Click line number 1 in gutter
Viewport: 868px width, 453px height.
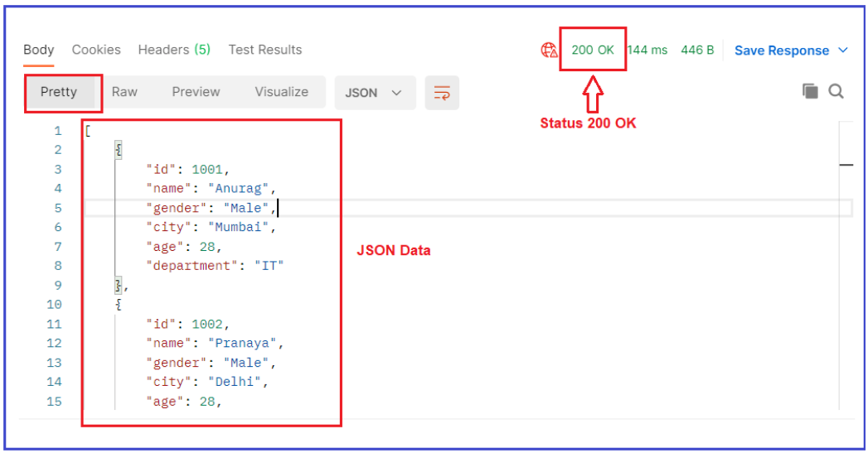[x=57, y=131]
